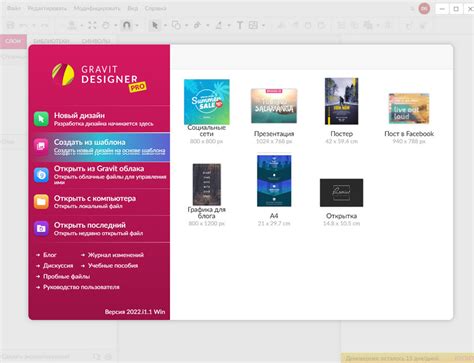
Task: Switch to the Библиотеки tab
Action: pyautogui.click(x=52, y=41)
